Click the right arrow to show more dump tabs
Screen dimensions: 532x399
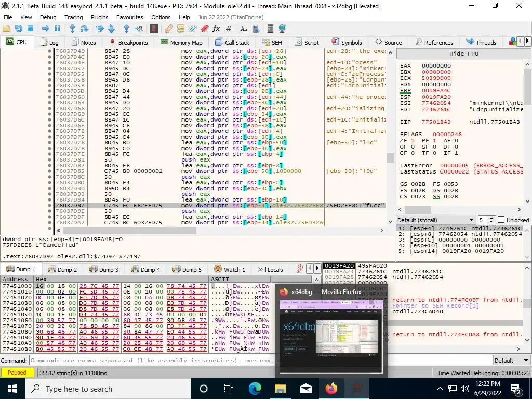click(317, 269)
